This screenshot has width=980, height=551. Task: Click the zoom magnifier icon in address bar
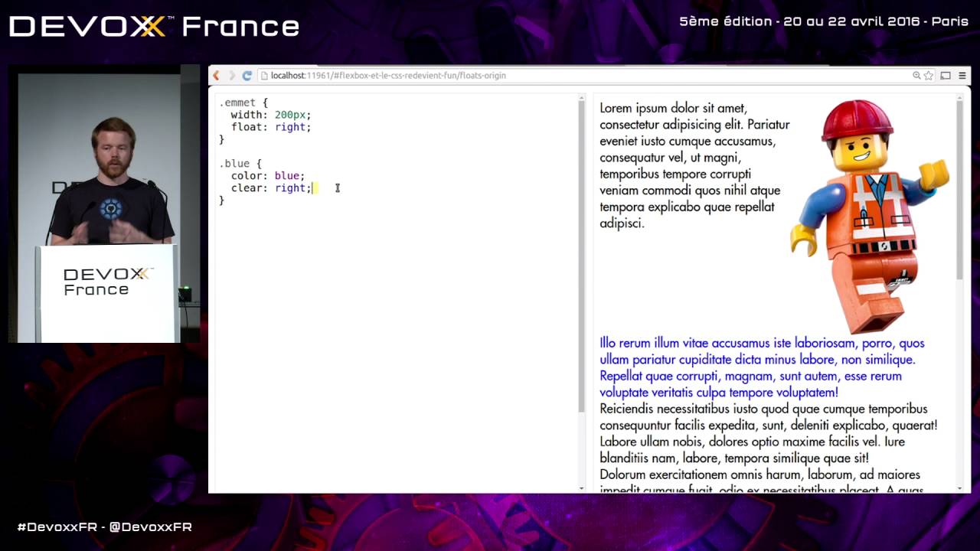pos(916,75)
